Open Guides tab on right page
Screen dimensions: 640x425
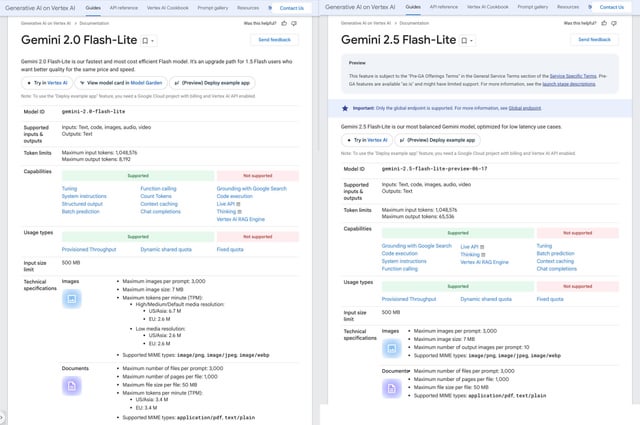413,7
